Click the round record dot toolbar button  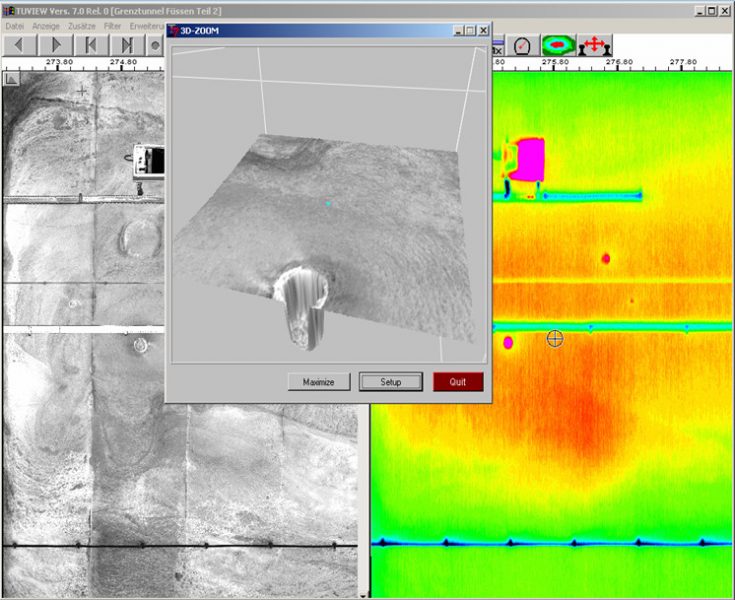coord(156,45)
